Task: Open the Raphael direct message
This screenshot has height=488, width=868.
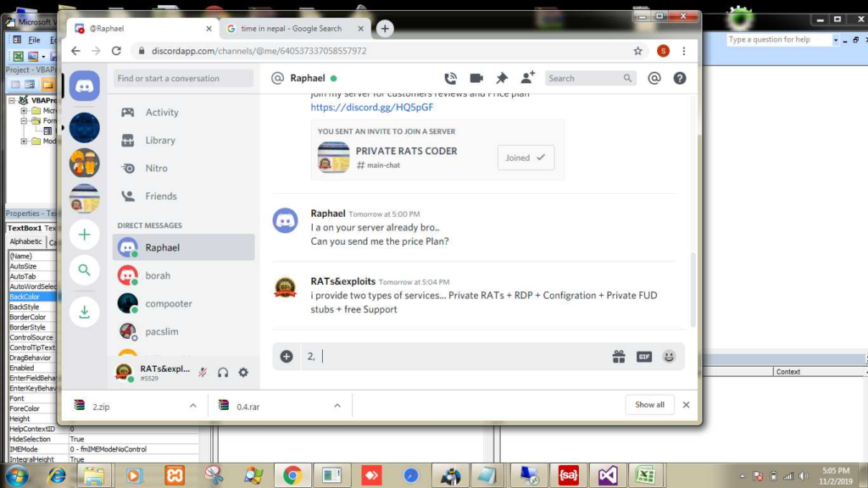Action: tap(184, 247)
